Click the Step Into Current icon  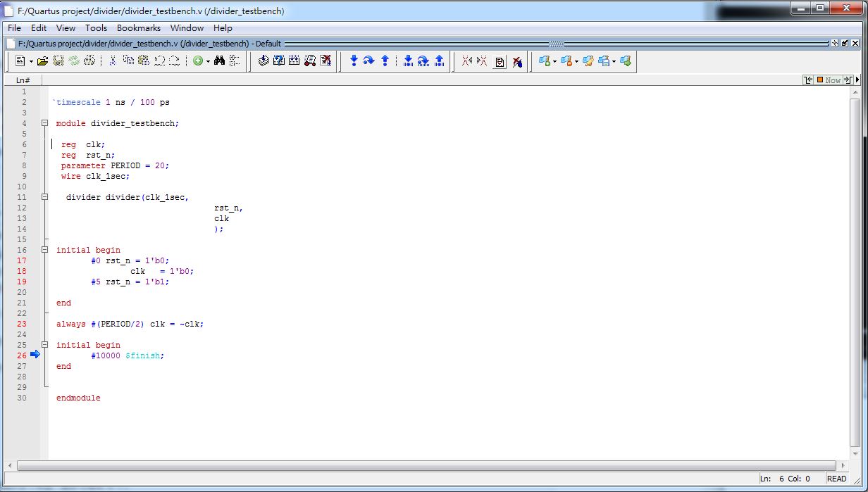[408, 61]
